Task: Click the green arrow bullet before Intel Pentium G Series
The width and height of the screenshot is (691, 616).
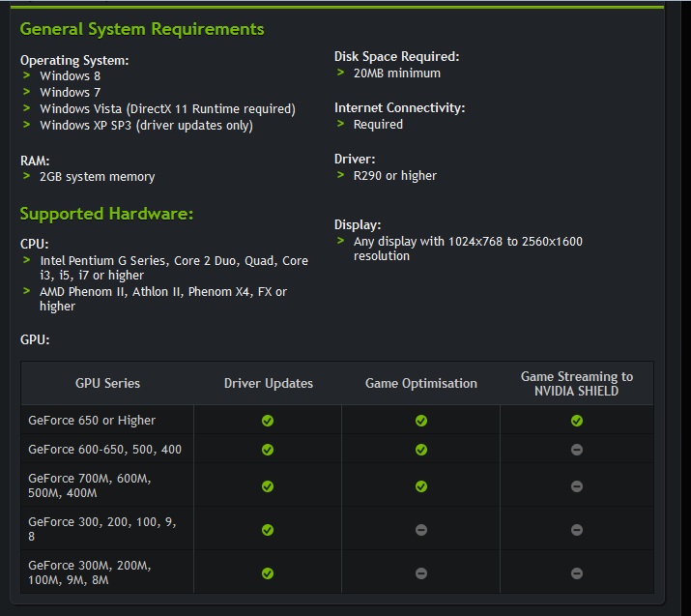Action: click(26, 260)
